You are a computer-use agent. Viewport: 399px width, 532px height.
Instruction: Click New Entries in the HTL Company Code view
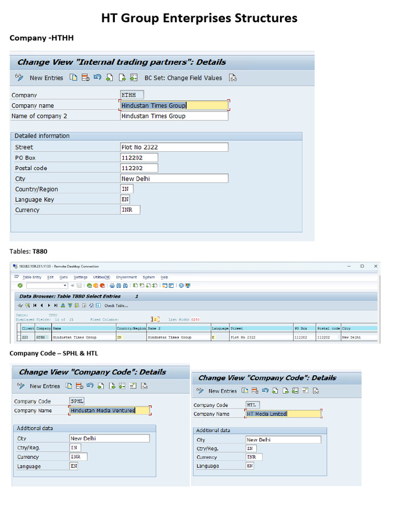[x=222, y=391]
